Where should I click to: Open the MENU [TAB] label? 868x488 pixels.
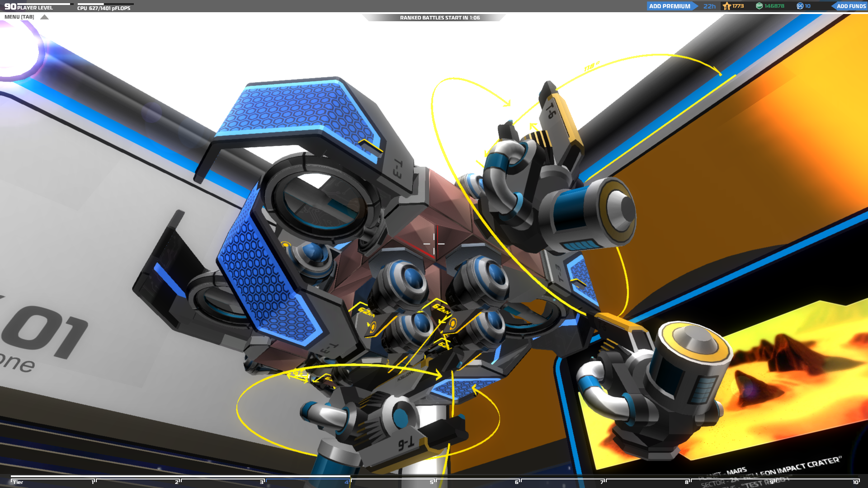pos(19,17)
